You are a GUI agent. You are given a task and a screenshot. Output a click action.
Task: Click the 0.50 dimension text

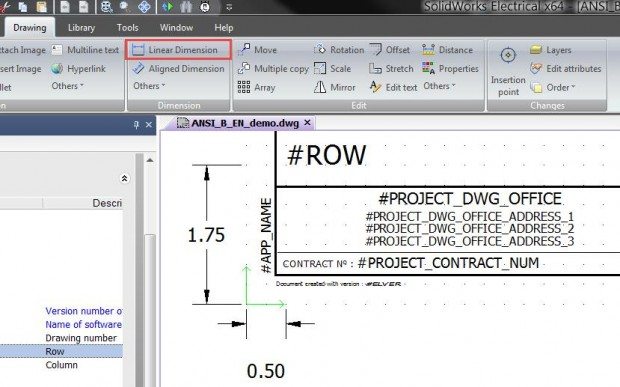(266, 371)
